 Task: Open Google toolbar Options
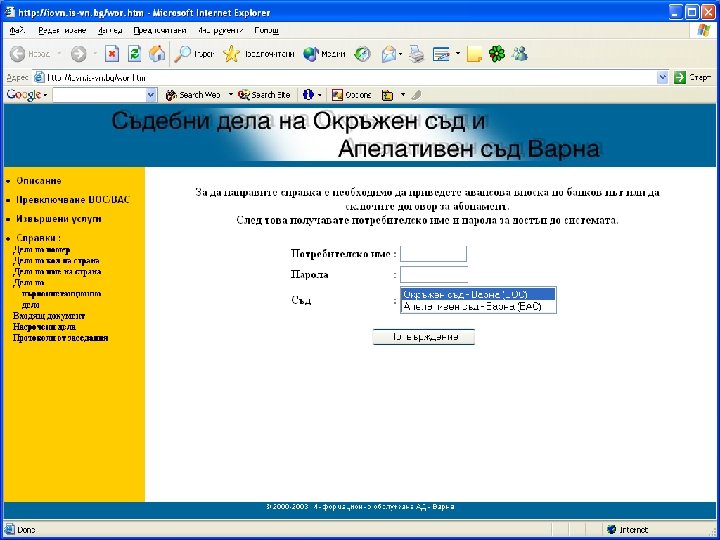351,95
